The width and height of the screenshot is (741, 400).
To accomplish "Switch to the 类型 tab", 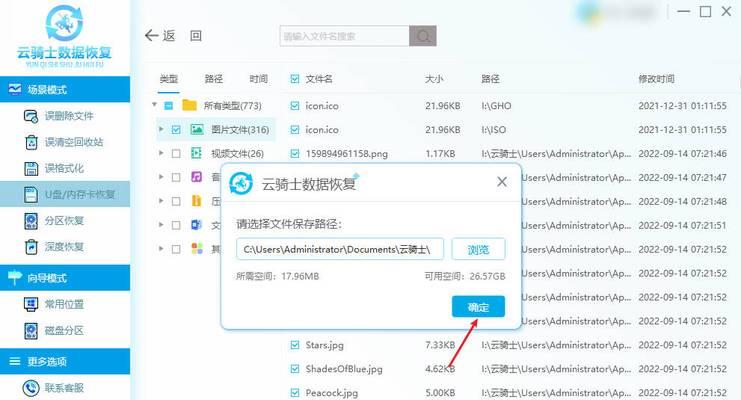I will [x=168, y=79].
